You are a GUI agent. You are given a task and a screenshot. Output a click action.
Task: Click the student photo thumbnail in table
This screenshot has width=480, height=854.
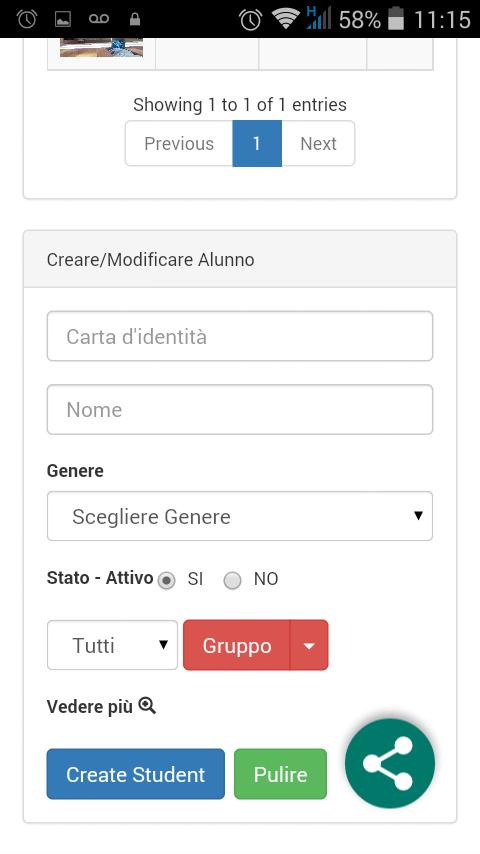[101, 47]
